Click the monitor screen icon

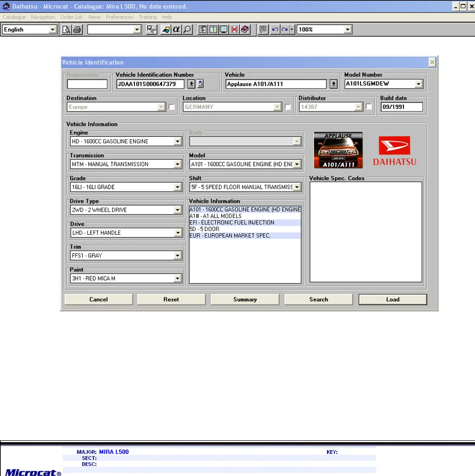[x=224, y=29]
